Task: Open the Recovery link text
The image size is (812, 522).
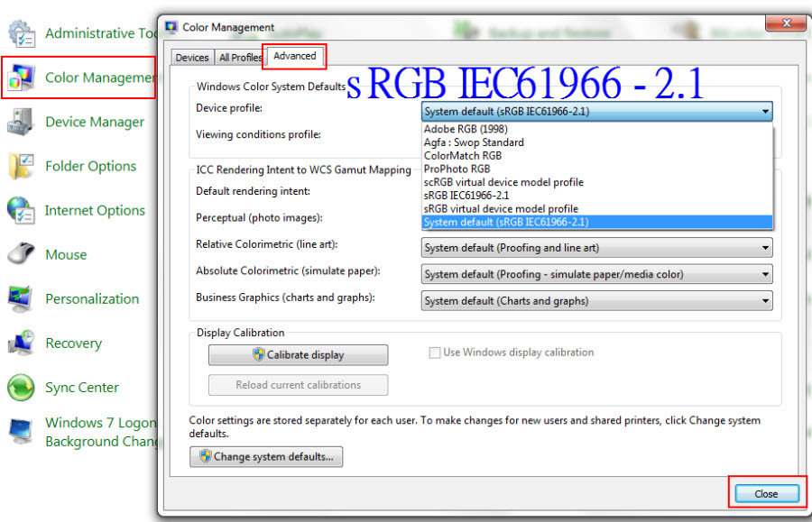Action: (x=74, y=343)
